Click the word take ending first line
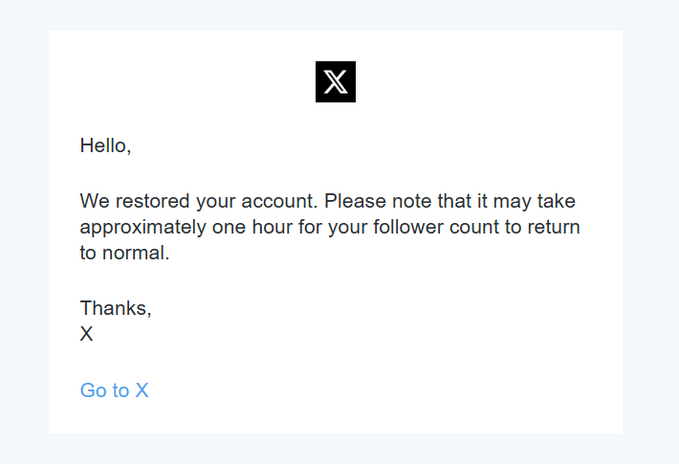The height and width of the screenshot is (467, 679). [x=556, y=201]
